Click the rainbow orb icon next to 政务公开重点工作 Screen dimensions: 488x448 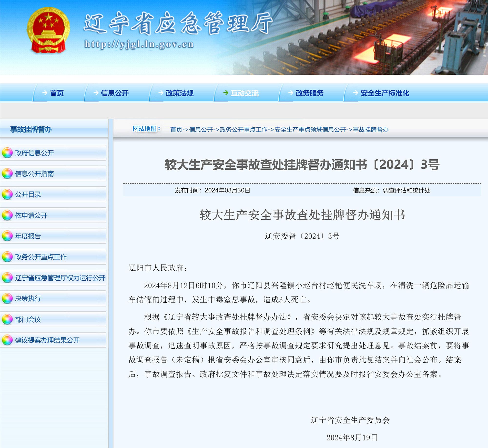click(x=7, y=257)
